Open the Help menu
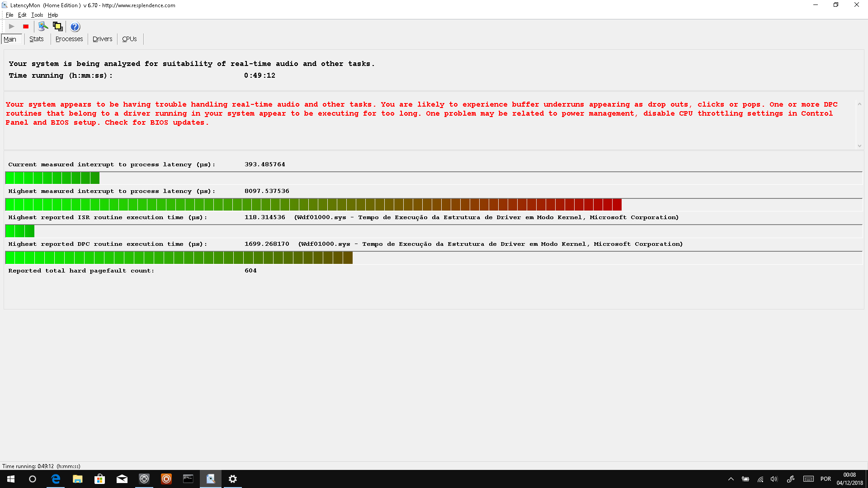Viewport: 868px width, 488px height. coord(53,15)
